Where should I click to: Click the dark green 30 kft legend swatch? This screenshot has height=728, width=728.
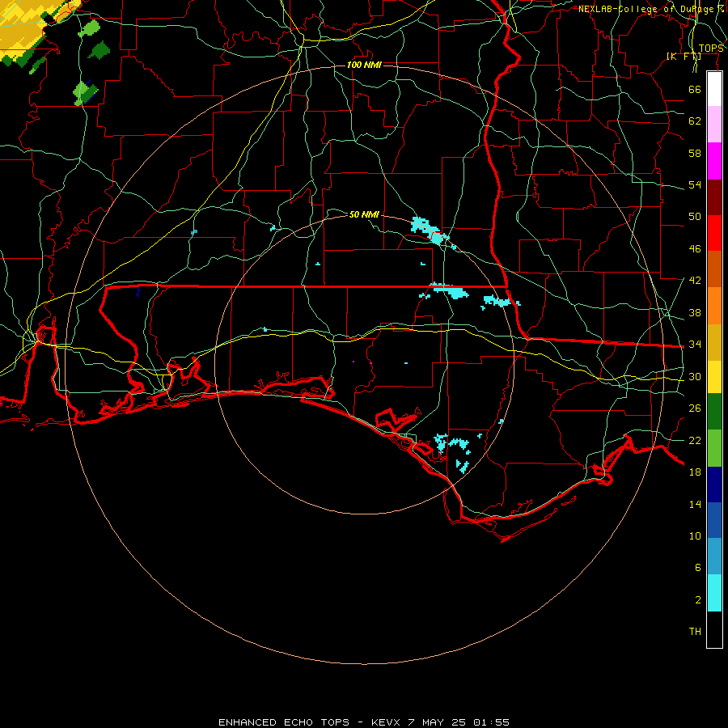(x=714, y=412)
